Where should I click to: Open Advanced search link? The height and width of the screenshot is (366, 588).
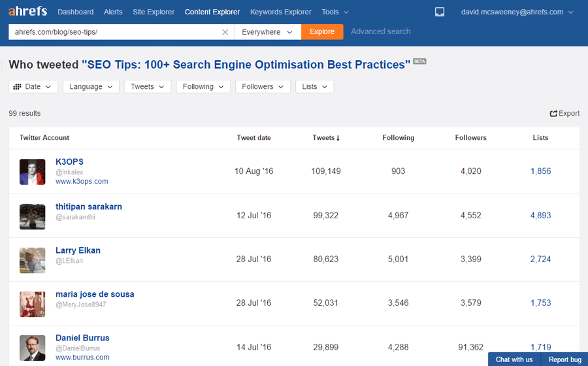[x=381, y=31]
